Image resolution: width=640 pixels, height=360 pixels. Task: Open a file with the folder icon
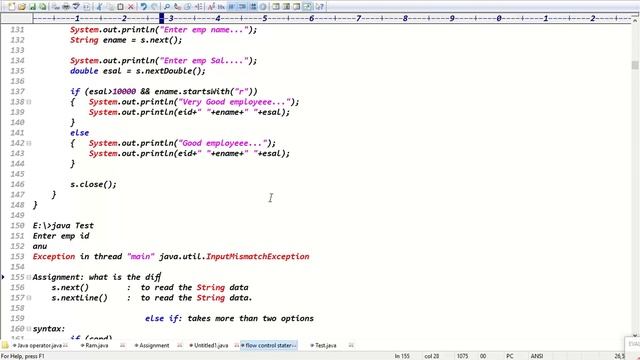click(21, 7)
